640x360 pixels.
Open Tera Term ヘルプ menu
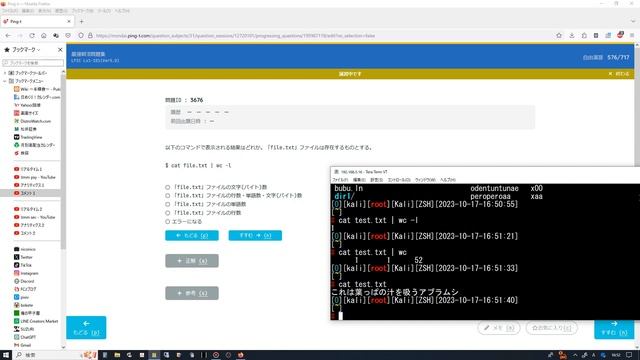coord(447,180)
